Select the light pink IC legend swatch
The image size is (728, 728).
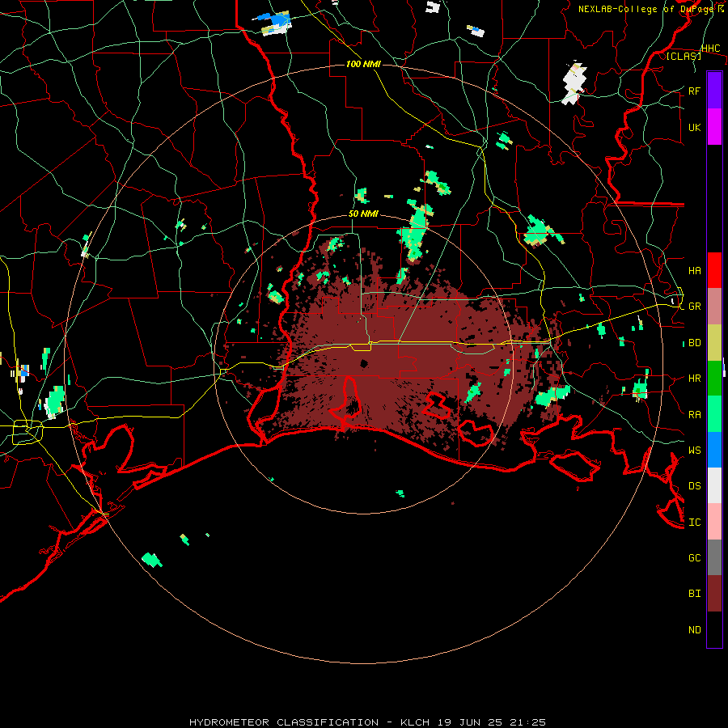714,522
